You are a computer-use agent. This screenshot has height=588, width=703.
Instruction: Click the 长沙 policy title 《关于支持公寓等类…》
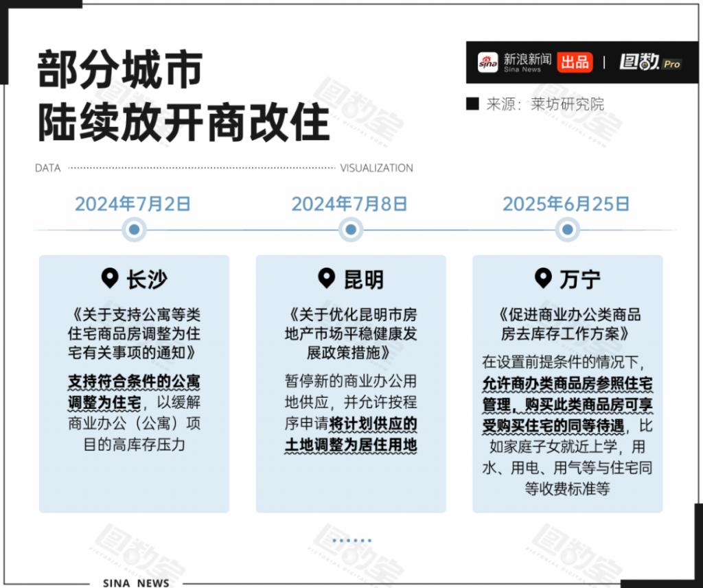[134, 333]
